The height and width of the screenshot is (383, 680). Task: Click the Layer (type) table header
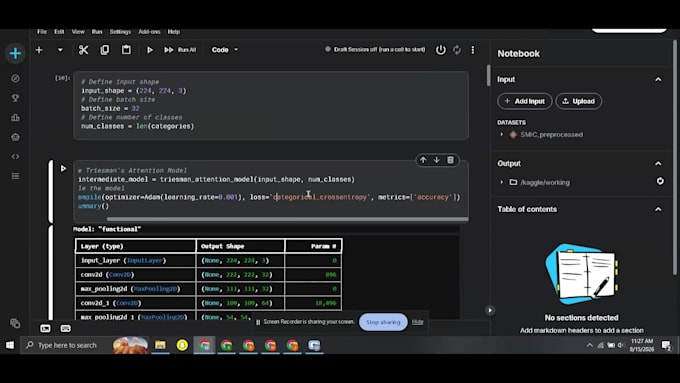136,246
